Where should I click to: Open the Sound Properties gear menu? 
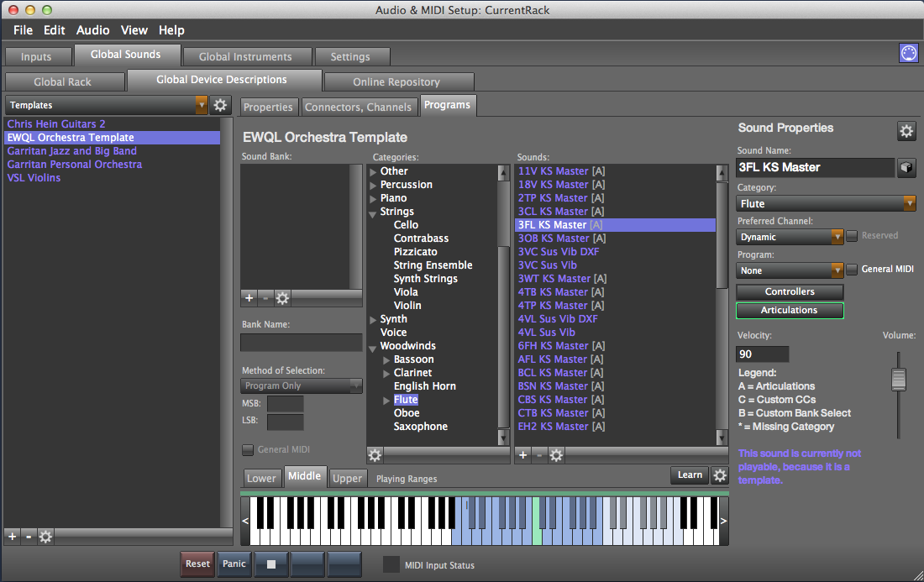906,130
